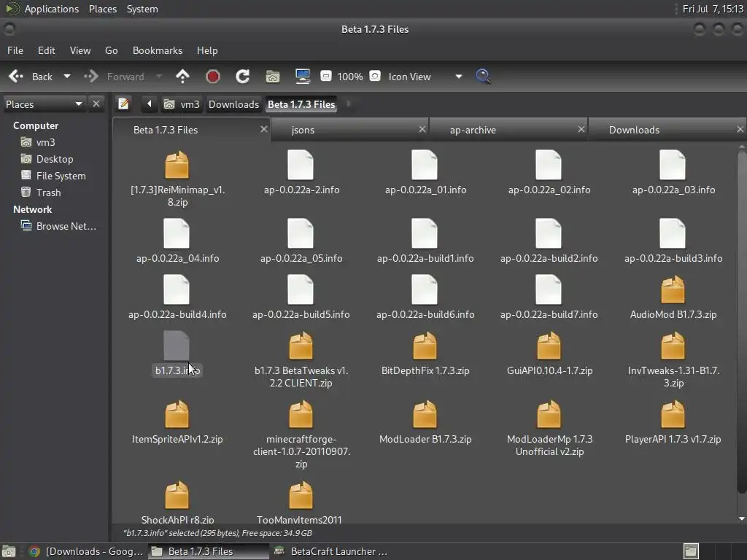Go Back to previous folder
The image size is (747, 560).
(x=31, y=76)
